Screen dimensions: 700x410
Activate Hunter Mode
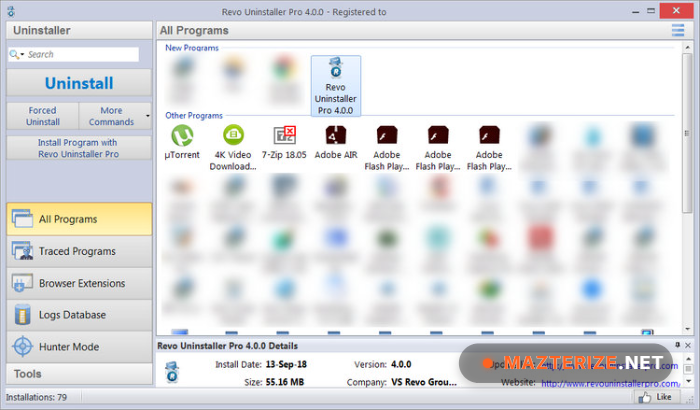point(79,347)
